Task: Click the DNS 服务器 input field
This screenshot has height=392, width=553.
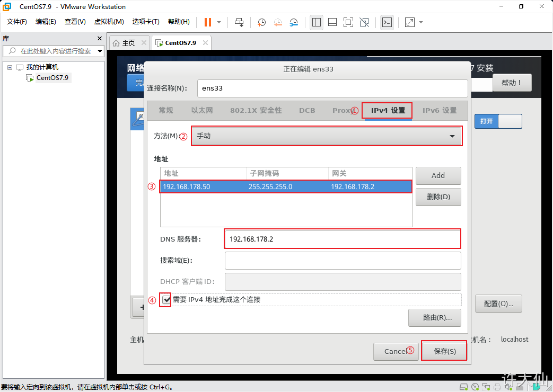Action: click(343, 239)
